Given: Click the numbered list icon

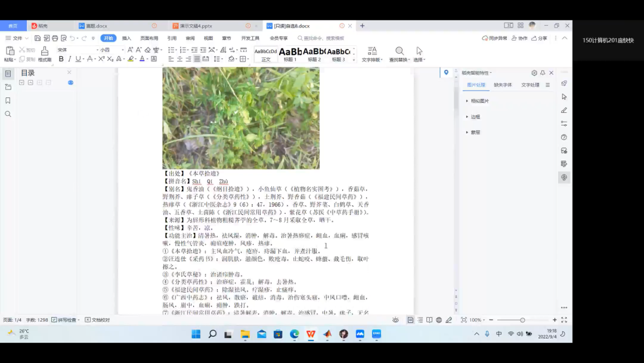Looking at the screenshot, I should coord(183,50).
